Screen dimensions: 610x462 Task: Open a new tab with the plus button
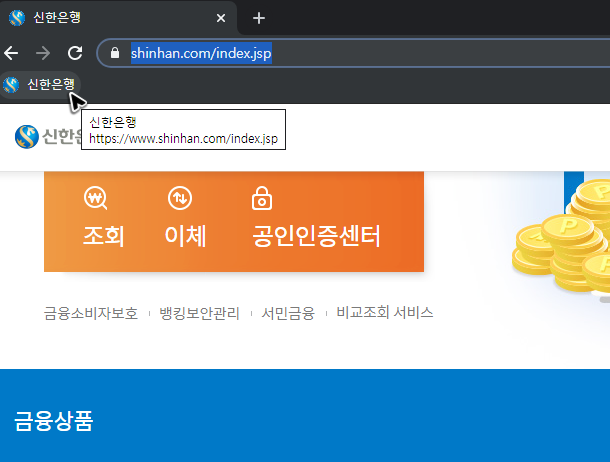[x=259, y=18]
